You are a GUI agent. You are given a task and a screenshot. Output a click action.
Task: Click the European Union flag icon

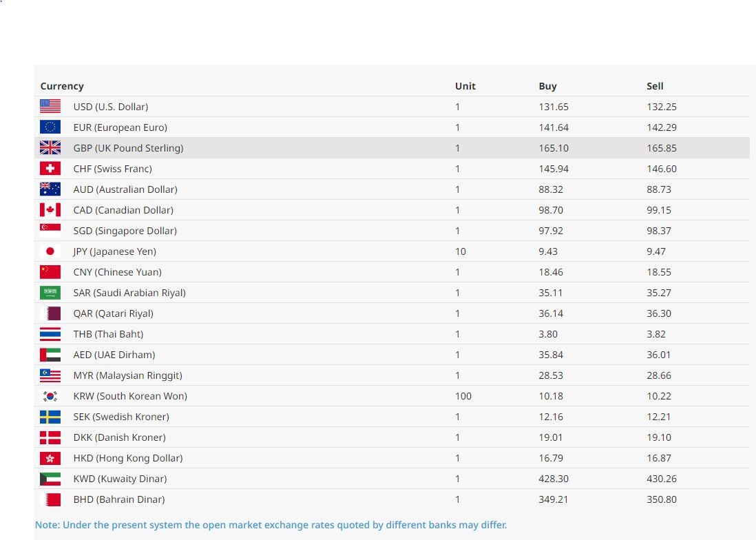[50, 127]
